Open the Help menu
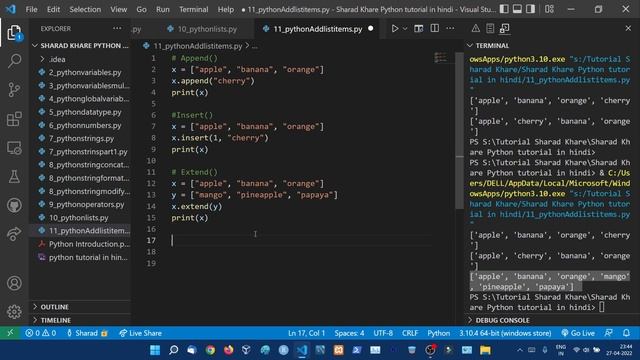Viewport: 640px width, 360px height. pos(225,9)
